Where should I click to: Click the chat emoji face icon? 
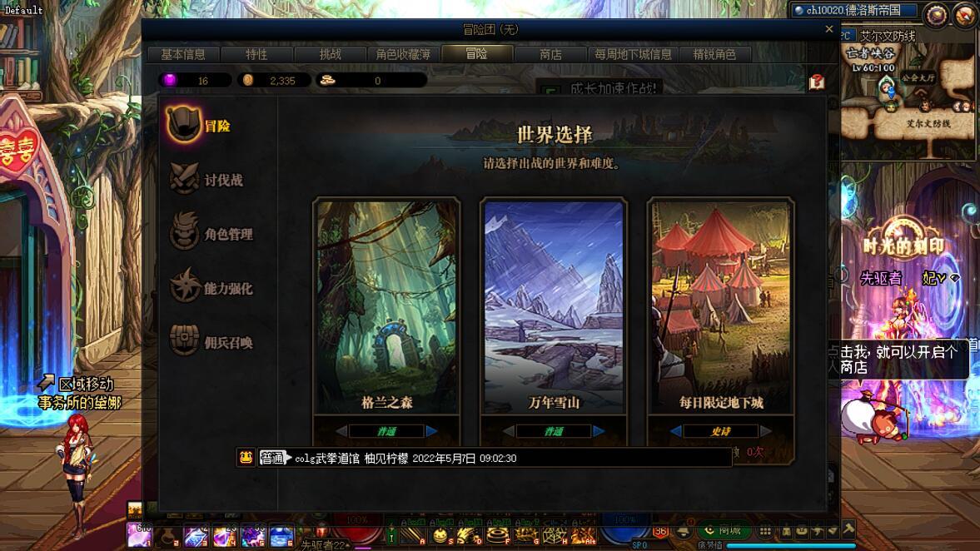coord(246,457)
